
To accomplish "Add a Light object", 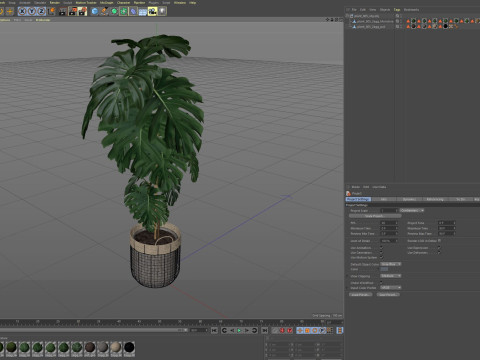I will (162, 11).
